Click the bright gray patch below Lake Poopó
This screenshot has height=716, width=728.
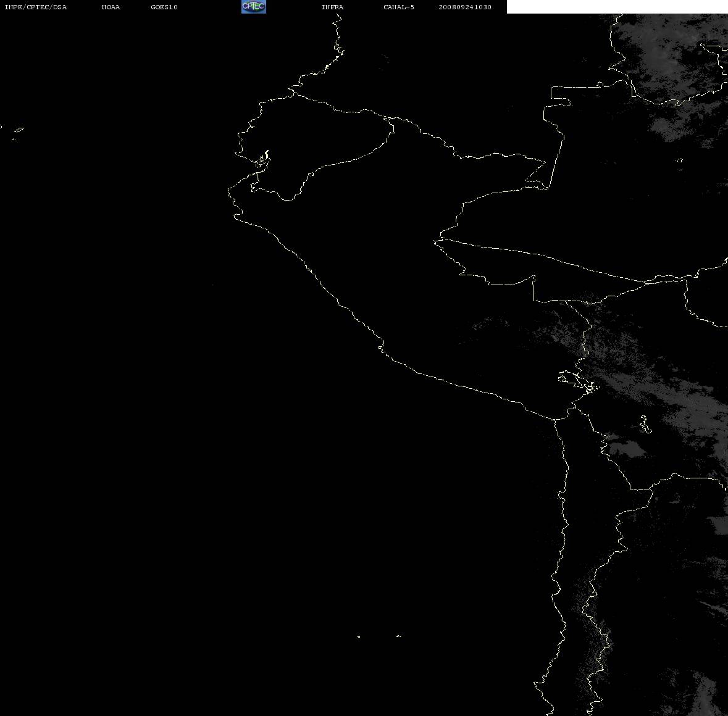coord(627,449)
